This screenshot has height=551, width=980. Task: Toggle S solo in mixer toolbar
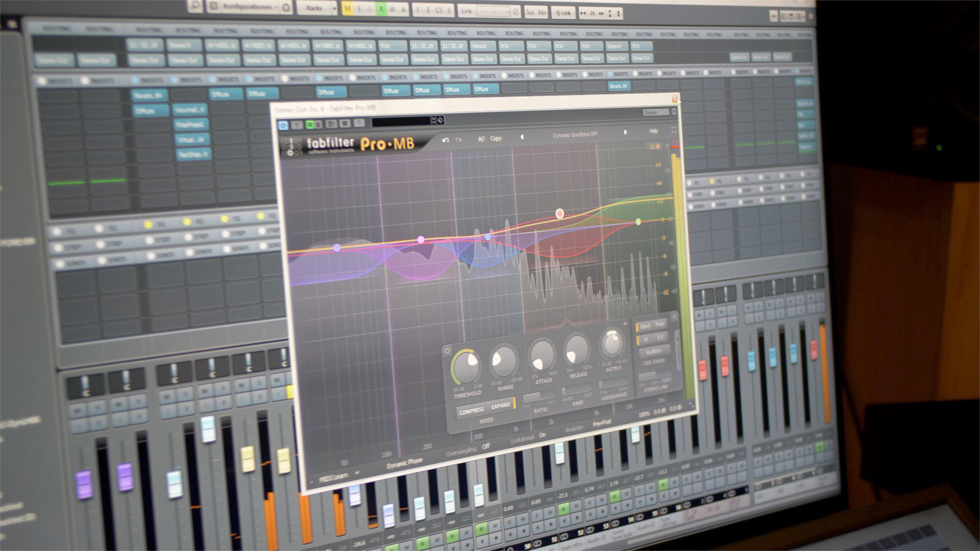click(x=359, y=9)
